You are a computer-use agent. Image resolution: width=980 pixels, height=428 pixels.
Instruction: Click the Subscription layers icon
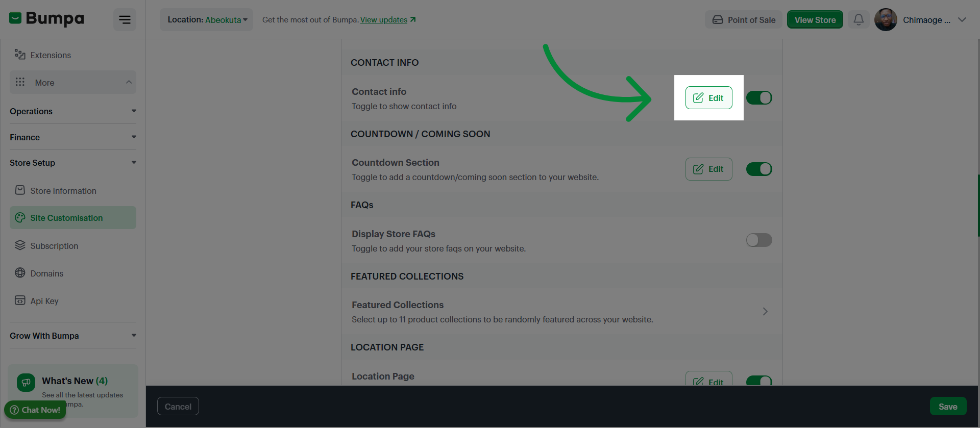[x=20, y=245]
